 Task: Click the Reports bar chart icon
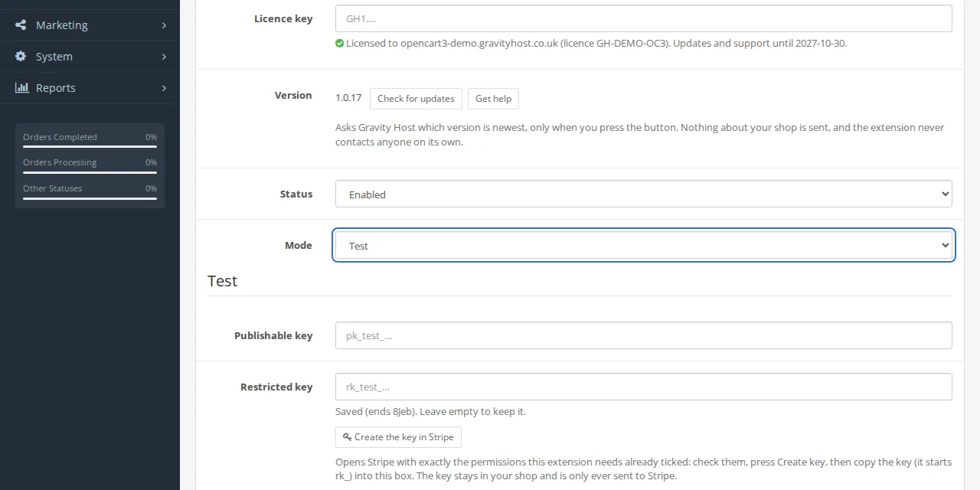coord(21,88)
